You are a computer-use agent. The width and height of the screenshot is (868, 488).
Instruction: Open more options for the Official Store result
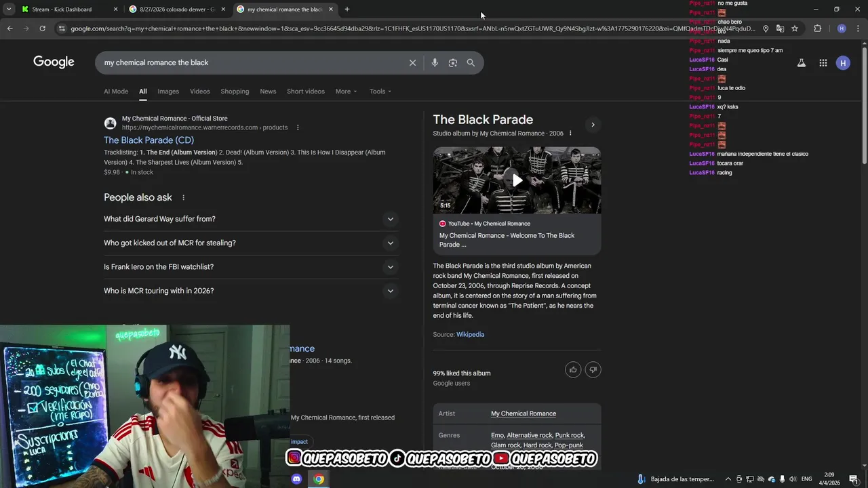click(x=298, y=127)
